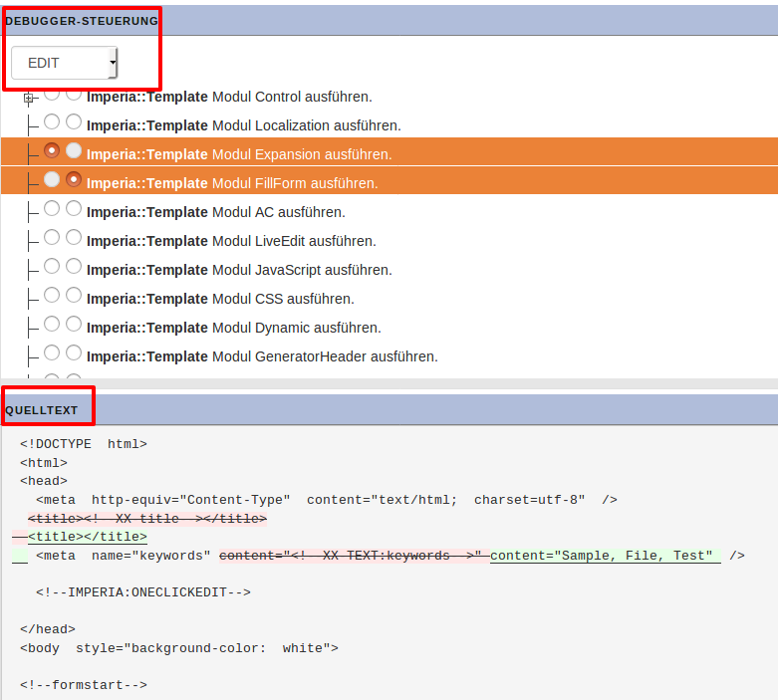
Task: Select second radio button of CSS row
Action: click(x=74, y=295)
